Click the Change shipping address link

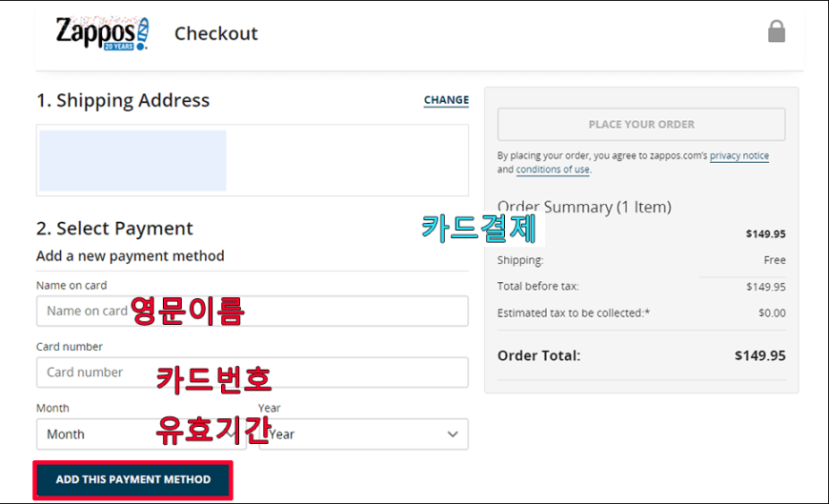click(446, 100)
